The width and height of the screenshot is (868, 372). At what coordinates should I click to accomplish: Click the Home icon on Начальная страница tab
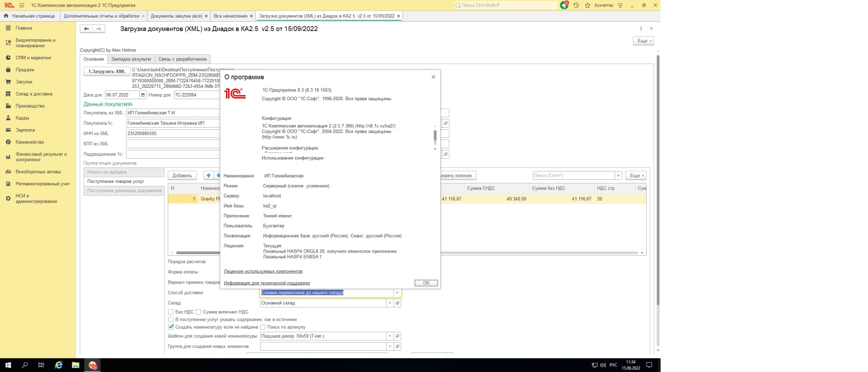tap(6, 16)
